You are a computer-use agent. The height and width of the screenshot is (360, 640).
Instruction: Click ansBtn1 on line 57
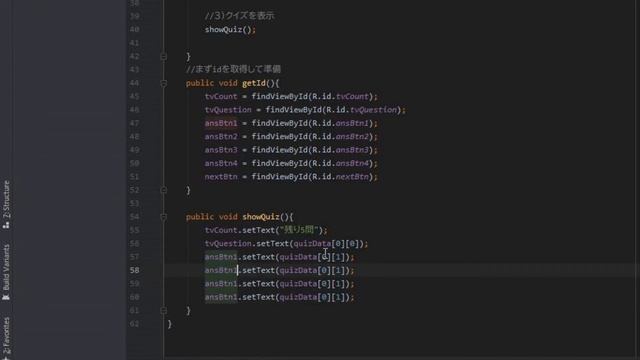[221, 257]
